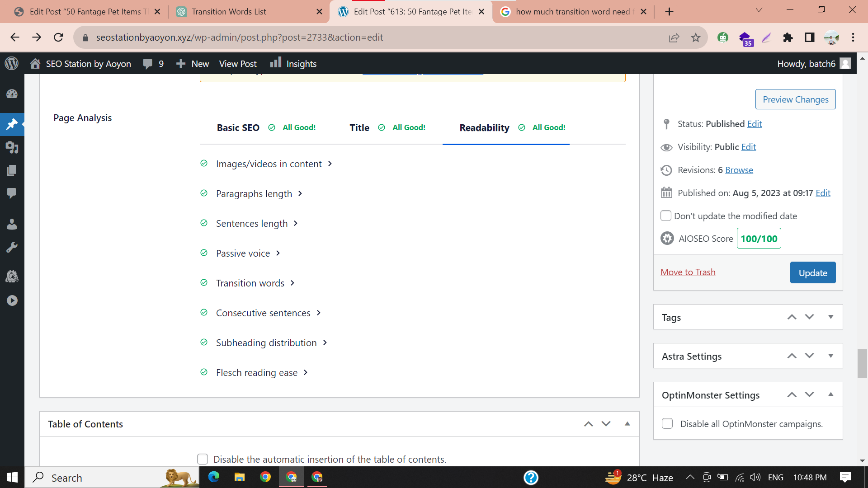This screenshot has height=488, width=868.
Task: Check "Disable all OptinMonster campaigns"
Action: click(x=667, y=423)
